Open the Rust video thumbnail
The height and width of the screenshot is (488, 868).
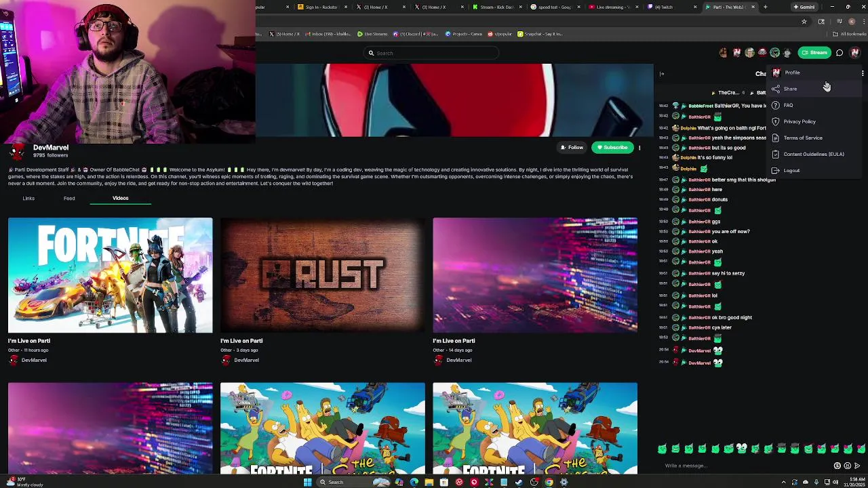coord(323,275)
